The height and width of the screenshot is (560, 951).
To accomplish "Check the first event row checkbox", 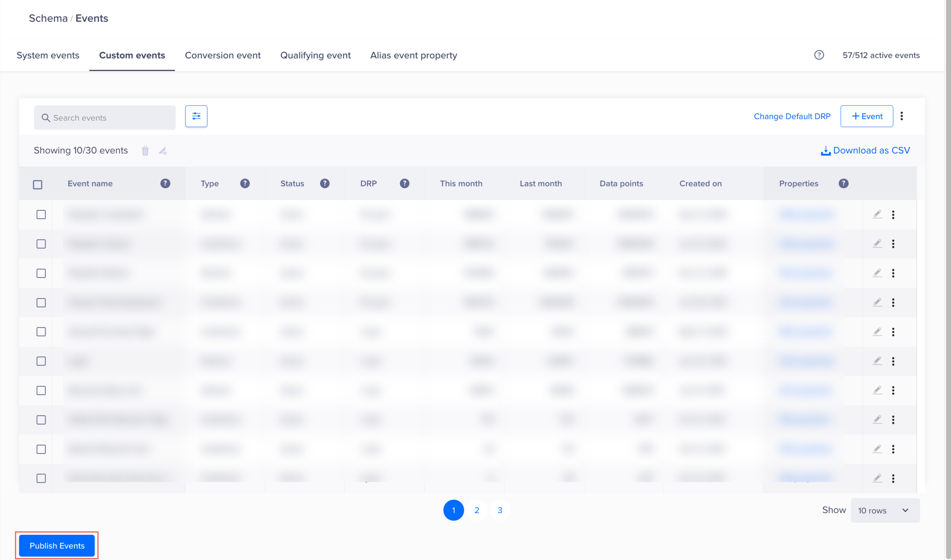I will click(41, 214).
